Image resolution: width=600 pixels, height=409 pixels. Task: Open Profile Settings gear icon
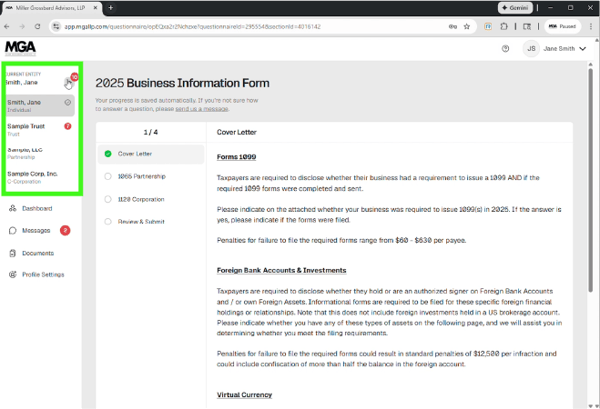pos(13,274)
